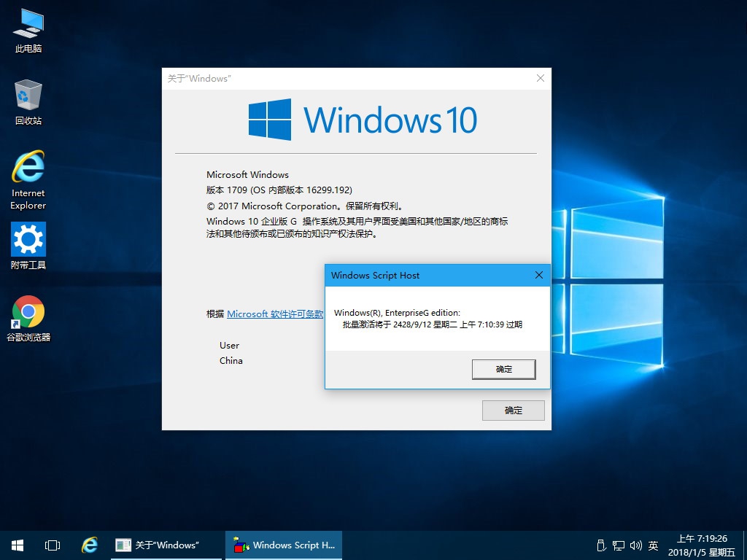Screen dimensions: 747x560
Task: Click the 批量激活将于 2428/9/12 expiry text
Action: click(432, 324)
